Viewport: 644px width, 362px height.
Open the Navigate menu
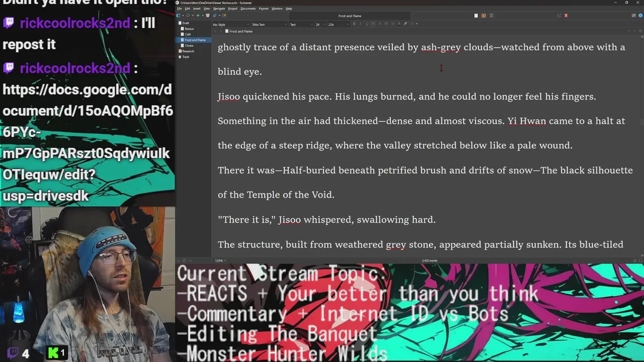tap(219, 9)
